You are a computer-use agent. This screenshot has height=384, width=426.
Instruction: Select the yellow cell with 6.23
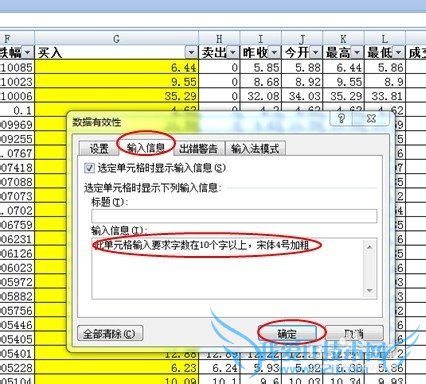click(x=116, y=368)
